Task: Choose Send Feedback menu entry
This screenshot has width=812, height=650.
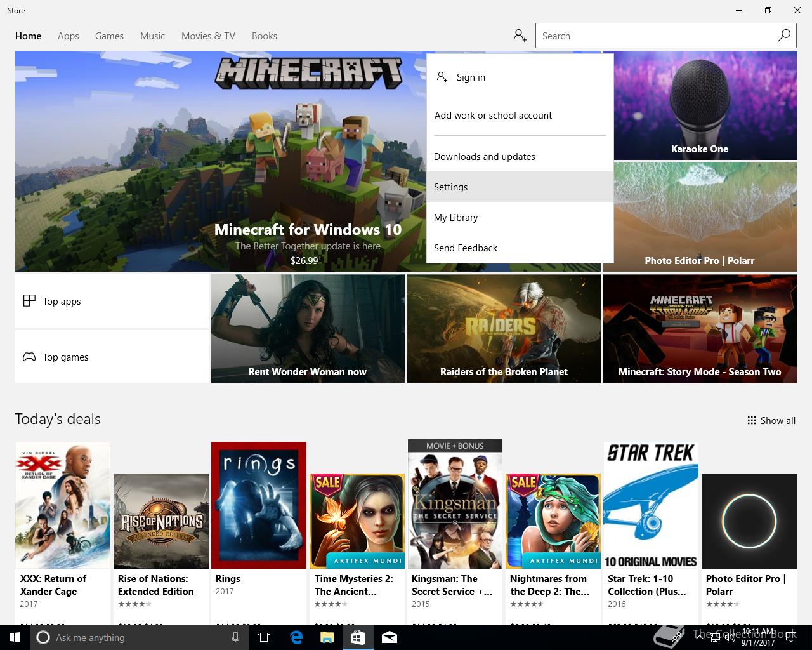Action: tap(520, 248)
